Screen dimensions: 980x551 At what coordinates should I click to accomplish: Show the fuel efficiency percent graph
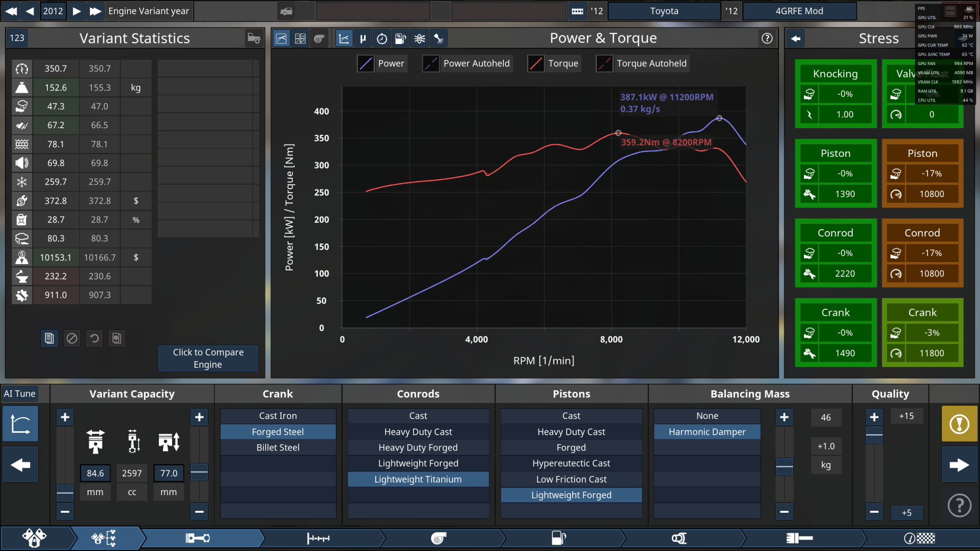(x=401, y=39)
